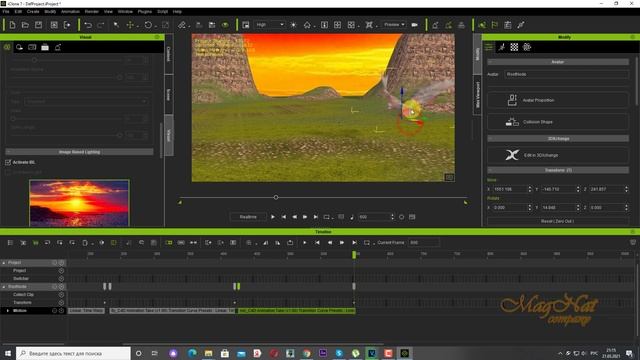Expand the Motion track arrow
This screenshot has width=640, height=360.
click(x=8, y=311)
